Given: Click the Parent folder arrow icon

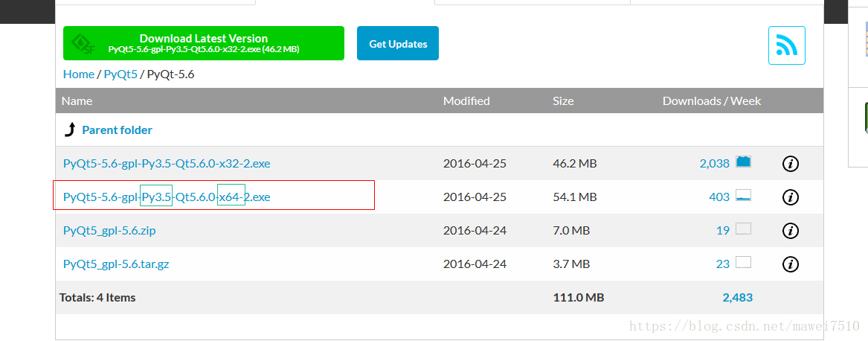Looking at the screenshot, I should [71, 130].
